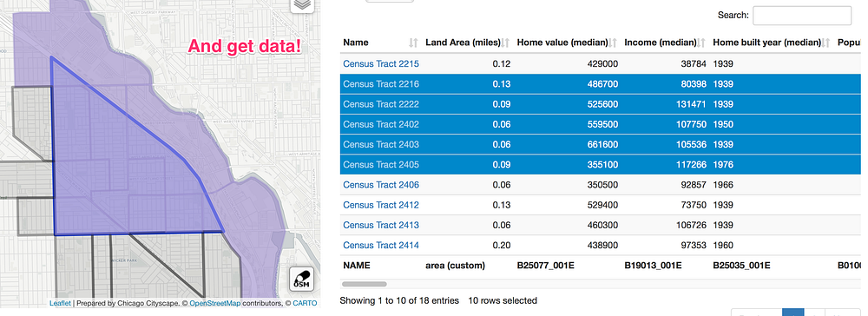Deselect the Census Tract 2216 row
This screenshot has height=316, width=868.
601,84
